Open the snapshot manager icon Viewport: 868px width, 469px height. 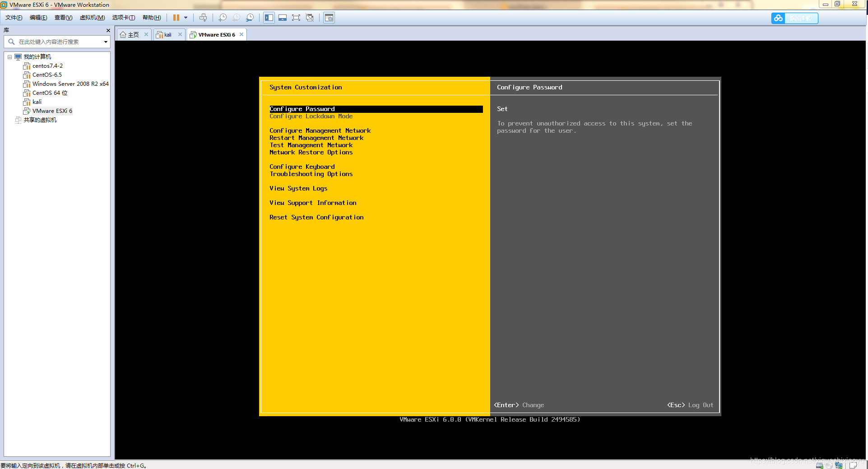click(250, 18)
